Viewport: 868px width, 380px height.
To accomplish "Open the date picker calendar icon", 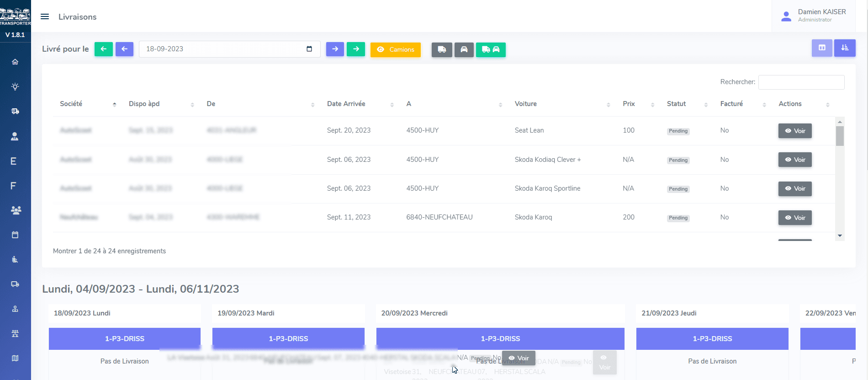I will click(309, 49).
